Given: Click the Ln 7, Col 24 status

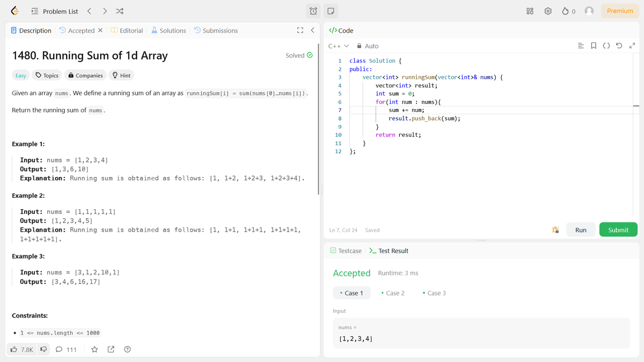Looking at the screenshot, I should [x=343, y=230].
